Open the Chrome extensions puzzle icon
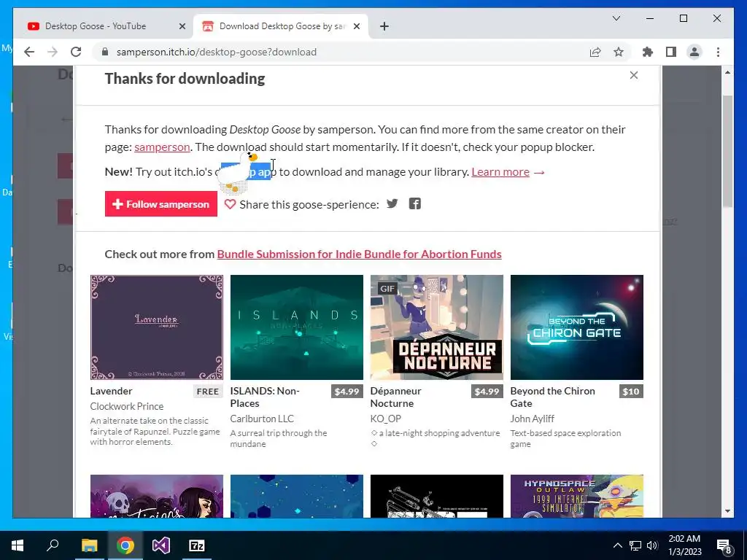This screenshot has width=747, height=560. pos(648,52)
